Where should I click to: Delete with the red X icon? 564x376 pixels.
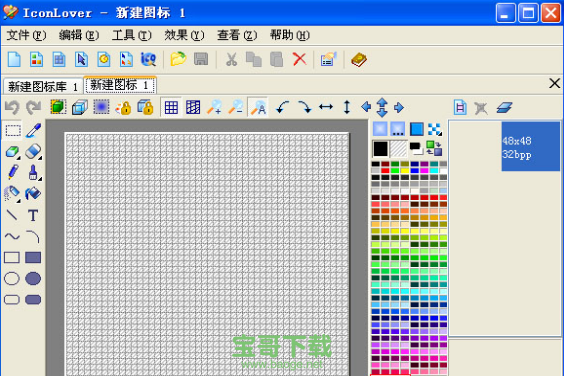299,59
